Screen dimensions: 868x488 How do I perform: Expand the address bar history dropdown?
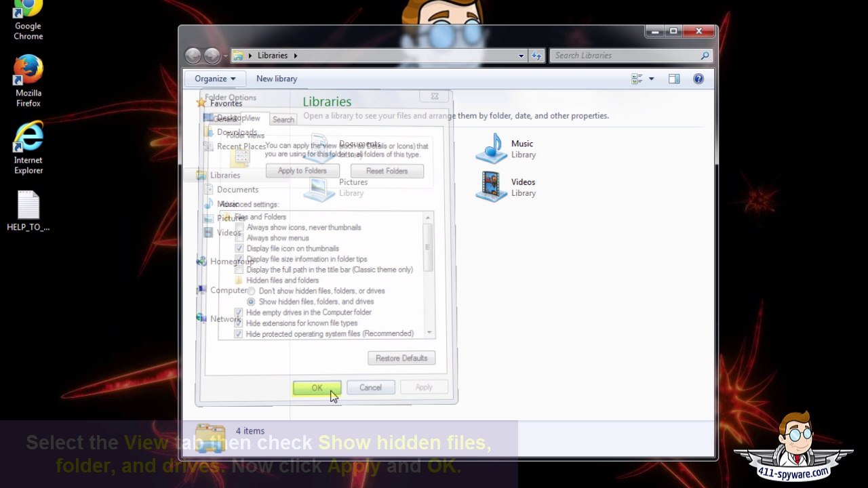pyautogui.click(x=521, y=56)
